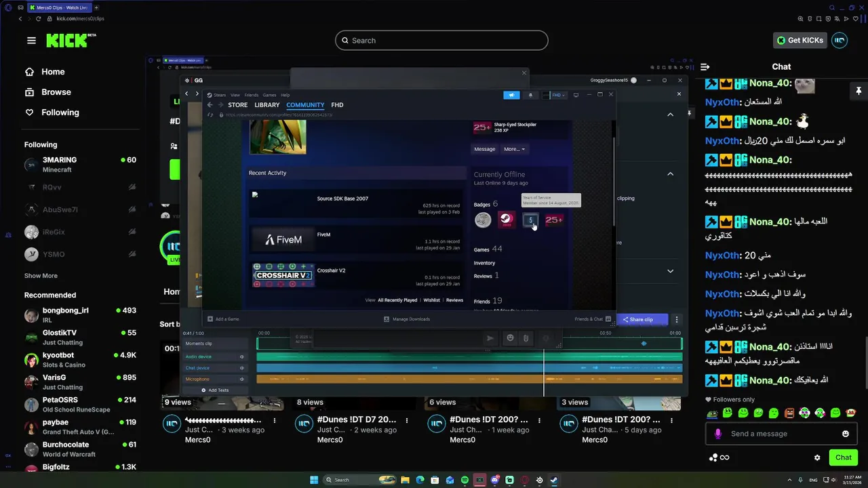
Task: Open the kyootbot recommended channel
Action: pos(80,360)
